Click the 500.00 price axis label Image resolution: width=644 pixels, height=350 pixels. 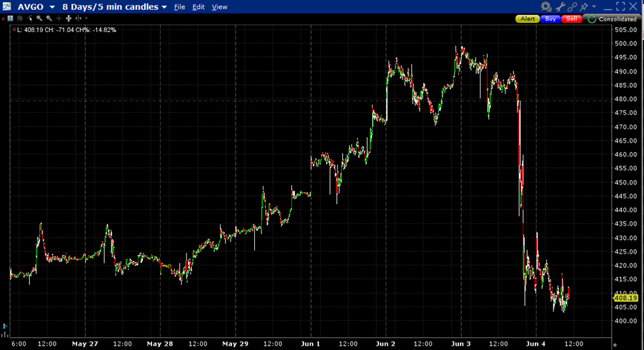[626, 44]
